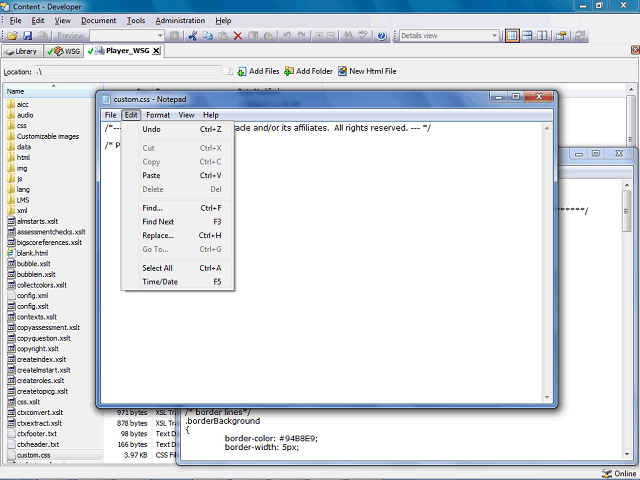Select the vertical split layout icon
This screenshot has height=480, width=640.
click(x=542, y=36)
